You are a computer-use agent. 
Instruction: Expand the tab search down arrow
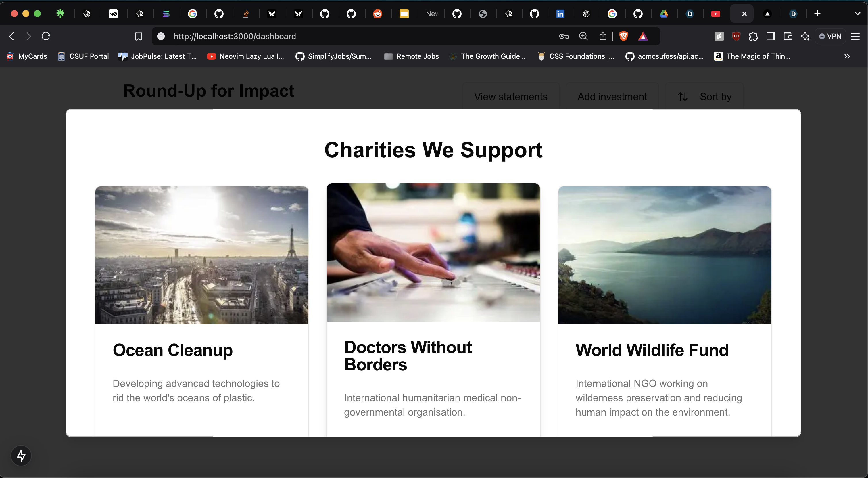click(858, 14)
